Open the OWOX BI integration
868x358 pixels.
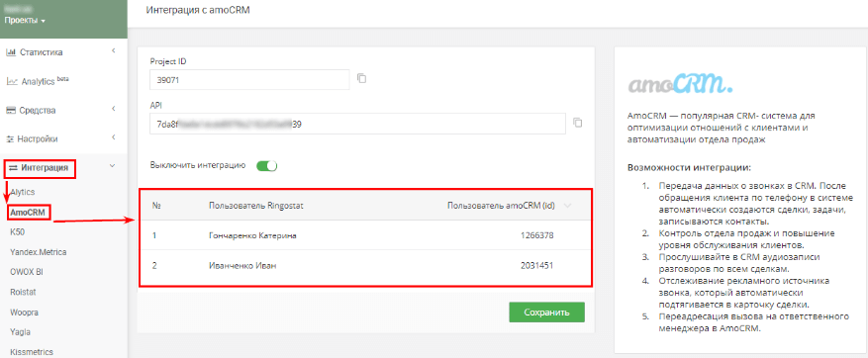[27, 272]
